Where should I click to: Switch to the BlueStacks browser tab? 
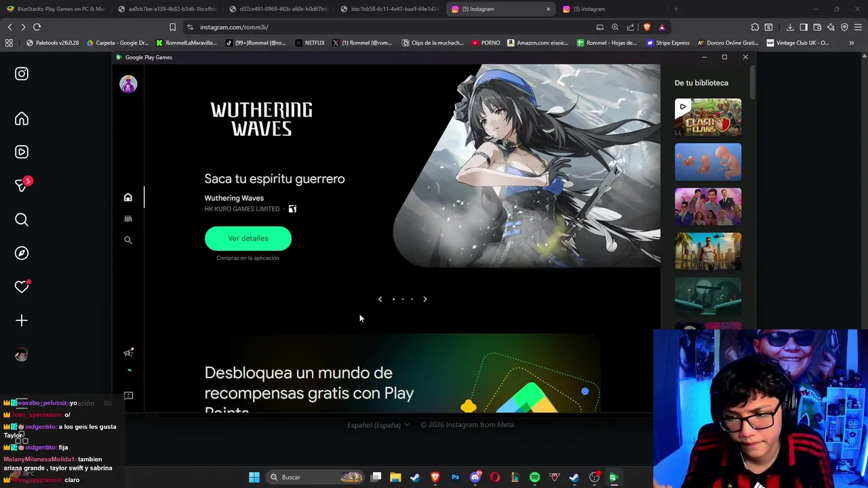[x=56, y=9]
